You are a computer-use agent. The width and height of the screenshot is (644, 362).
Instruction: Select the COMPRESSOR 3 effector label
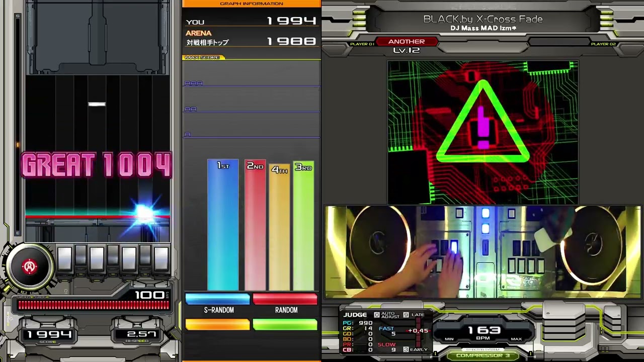click(x=483, y=355)
